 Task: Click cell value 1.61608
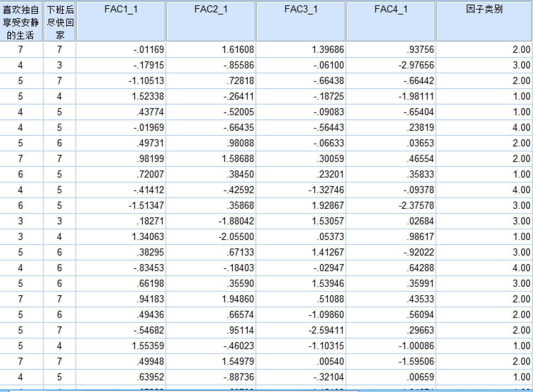click(238, 50)
